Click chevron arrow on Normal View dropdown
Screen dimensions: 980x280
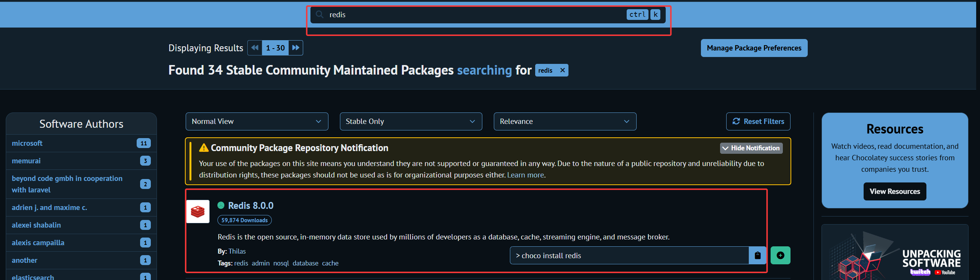tap(318, 122)
